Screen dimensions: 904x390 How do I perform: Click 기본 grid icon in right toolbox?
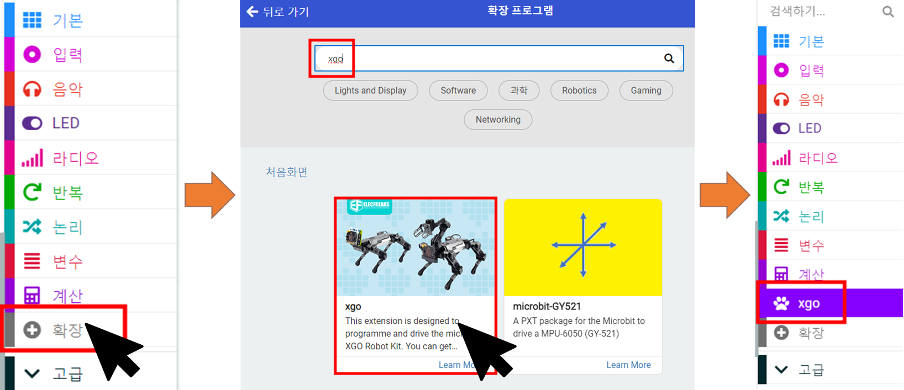781,41
